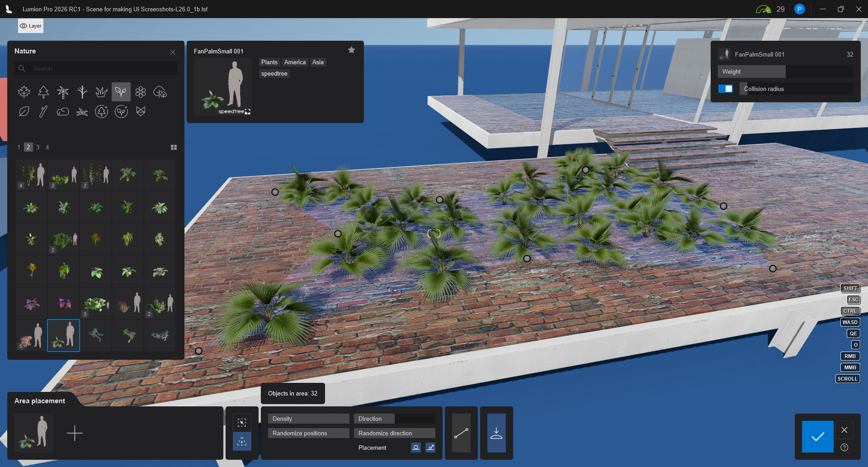Go to page 3 of plants
Screen dimensions: 868x467
[38, 148]
